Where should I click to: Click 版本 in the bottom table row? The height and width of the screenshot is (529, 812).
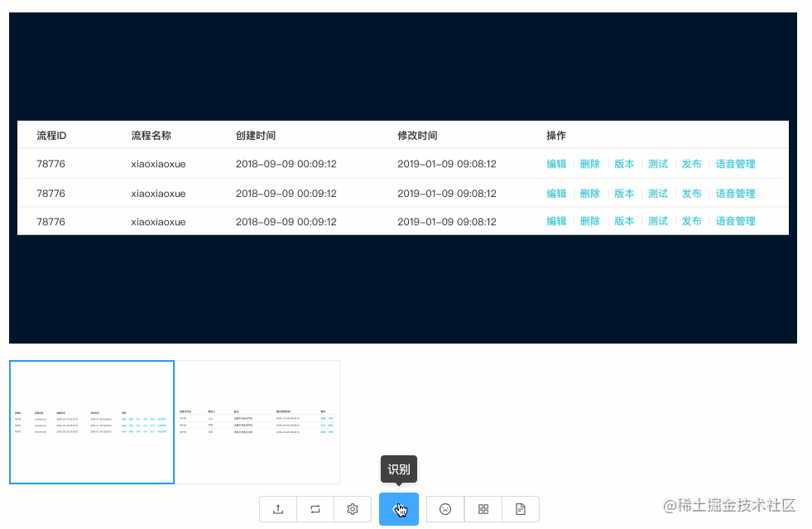point(624,221)
